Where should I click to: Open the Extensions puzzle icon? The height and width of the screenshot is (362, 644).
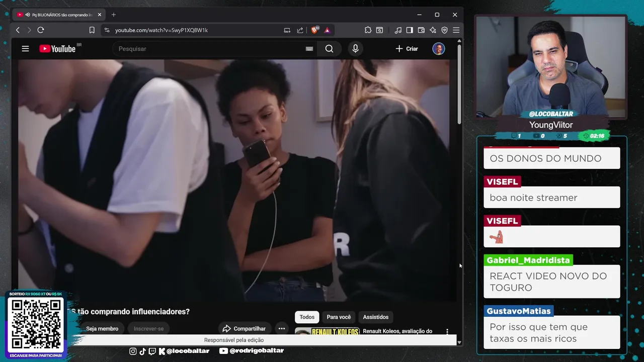click(x=368, y=30)
